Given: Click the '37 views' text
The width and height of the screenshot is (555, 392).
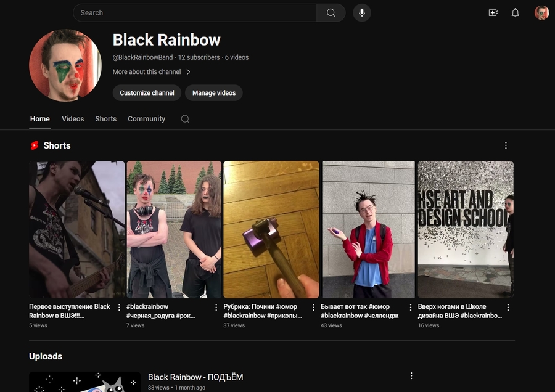Looking at the screenshot, I should 234,325.
